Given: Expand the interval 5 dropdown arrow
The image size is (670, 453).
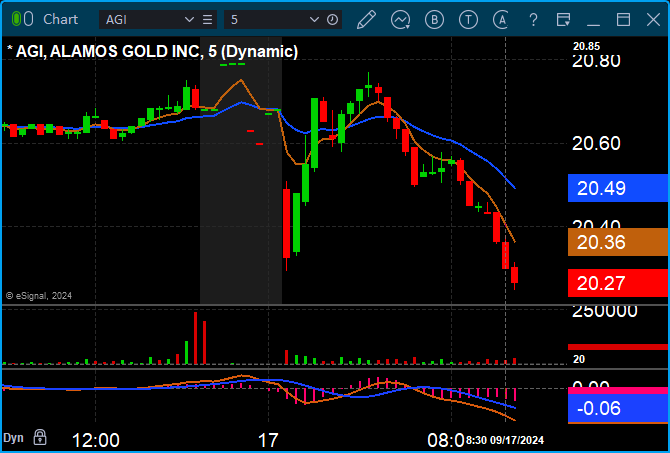Looking at the screenshot, I should (314, 20).
